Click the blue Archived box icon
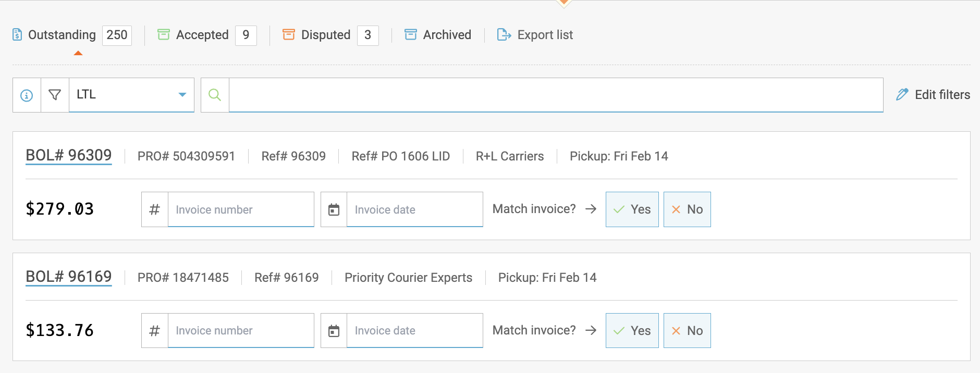This screenshot has height=373, width=980. coord(411,34)
